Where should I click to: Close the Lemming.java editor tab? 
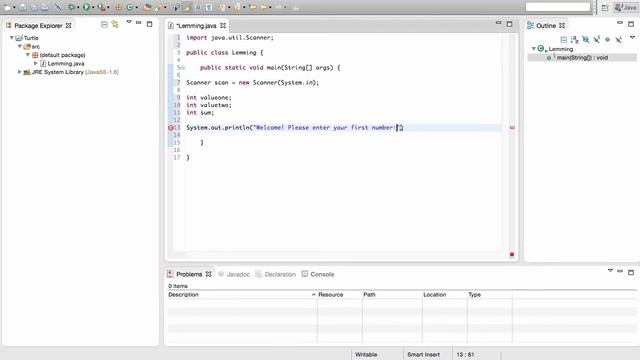point(223,25)
